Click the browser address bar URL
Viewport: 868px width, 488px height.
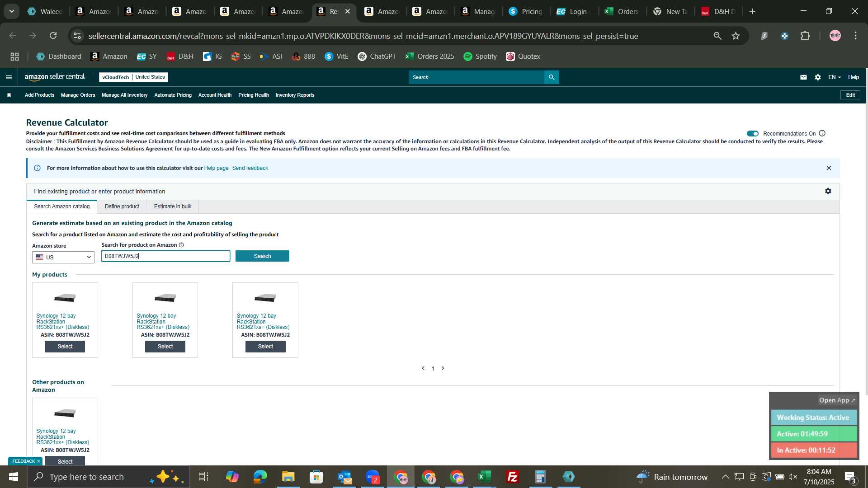(x=363, y=36)
